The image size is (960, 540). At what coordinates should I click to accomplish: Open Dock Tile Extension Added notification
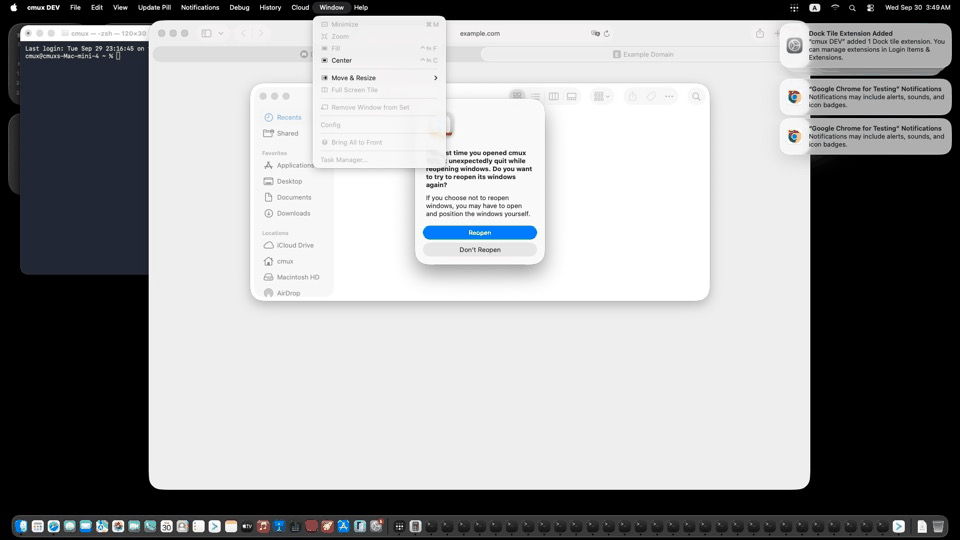click(x=866, y=45)
